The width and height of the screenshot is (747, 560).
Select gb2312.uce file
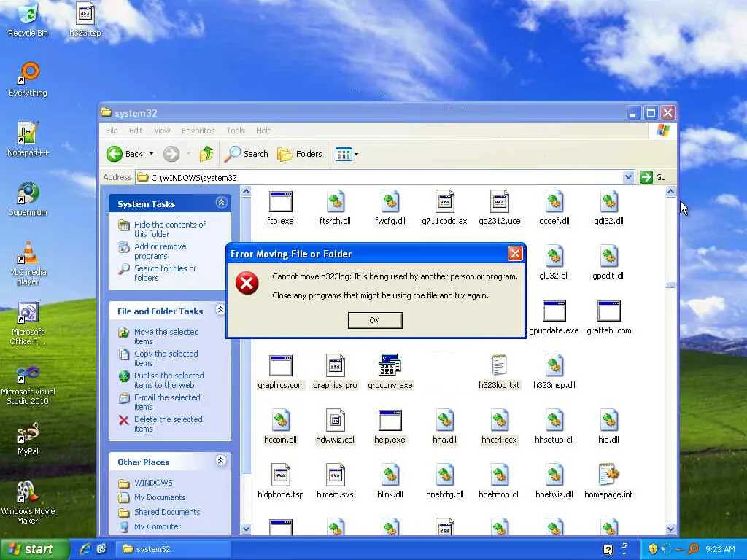pos(499,208)
